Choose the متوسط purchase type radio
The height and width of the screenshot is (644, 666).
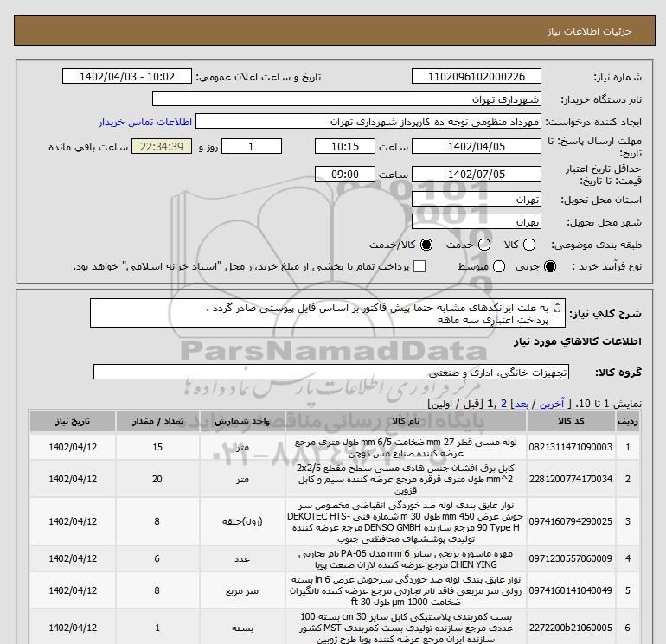499,266
